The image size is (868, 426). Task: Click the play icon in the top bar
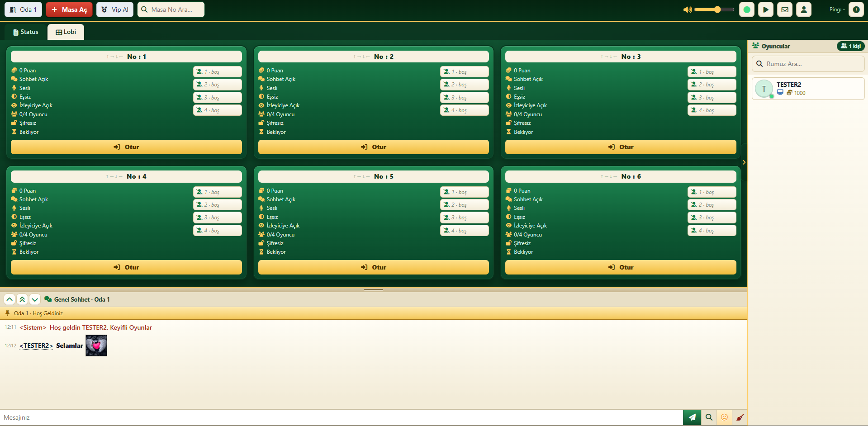coord(766,9)
